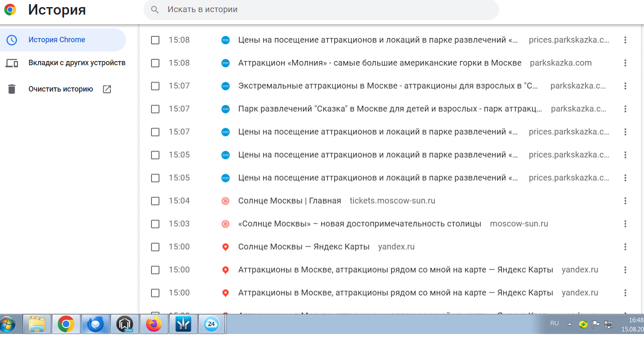Select checkbox for 15:08 Цены на посещение entry

(x=155, y=40)
